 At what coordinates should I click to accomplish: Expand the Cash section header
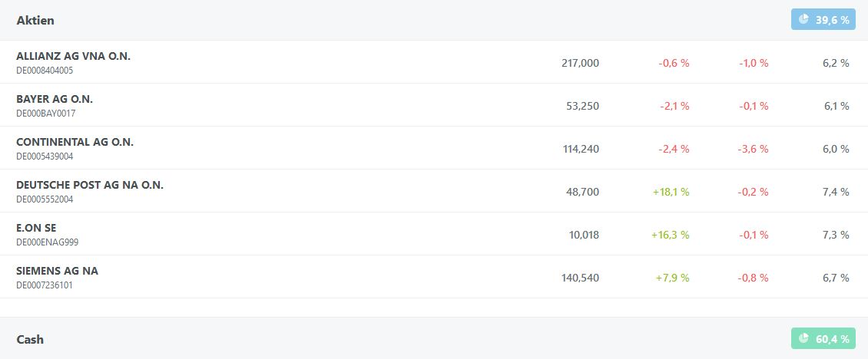pos(30,339)
